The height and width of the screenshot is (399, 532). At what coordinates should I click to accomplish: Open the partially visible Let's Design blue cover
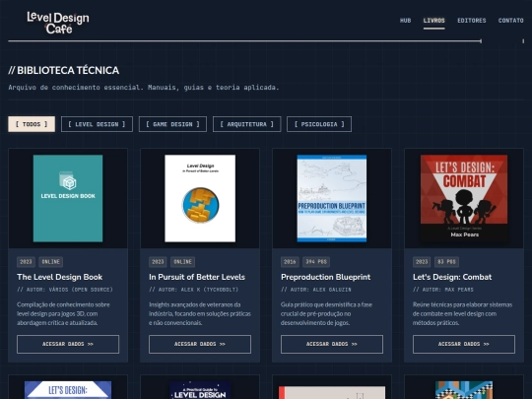tap(68, 390)
